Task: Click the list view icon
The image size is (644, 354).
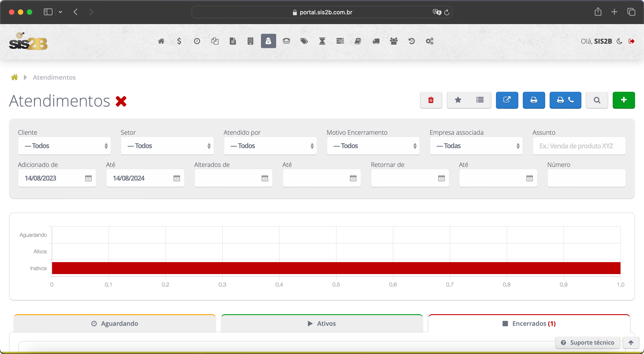Action: 480,100
